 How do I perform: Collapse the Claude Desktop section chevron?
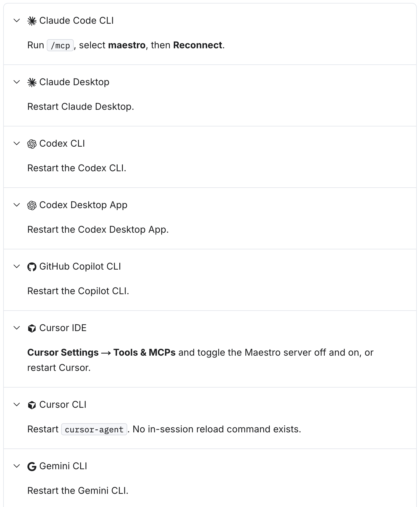[x=17, y=82]
